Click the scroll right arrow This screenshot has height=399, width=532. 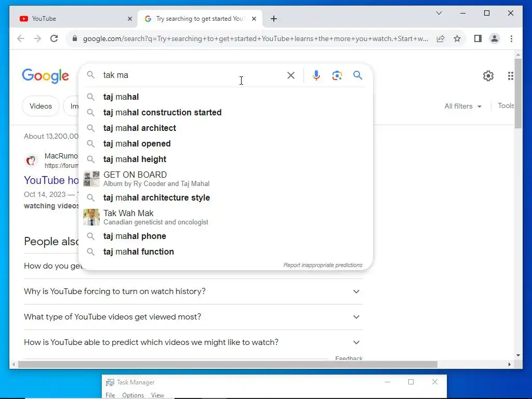coord(509,364)
